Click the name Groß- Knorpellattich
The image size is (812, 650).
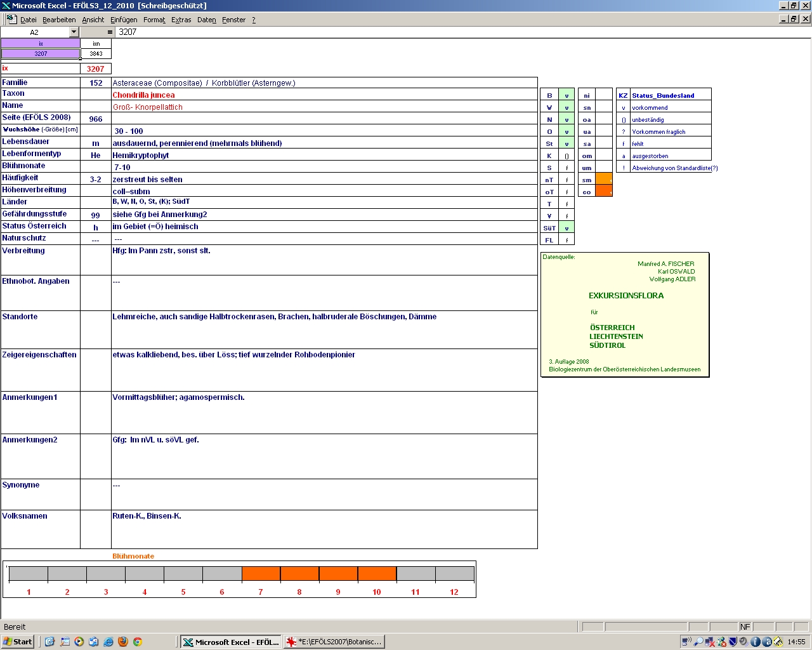(x=148, y=107)
